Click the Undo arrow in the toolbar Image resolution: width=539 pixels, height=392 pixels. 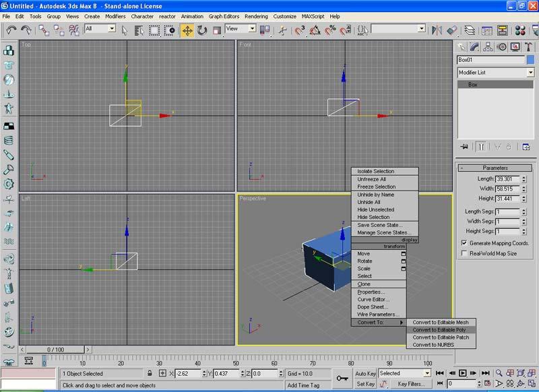click(x=11, y=30)
